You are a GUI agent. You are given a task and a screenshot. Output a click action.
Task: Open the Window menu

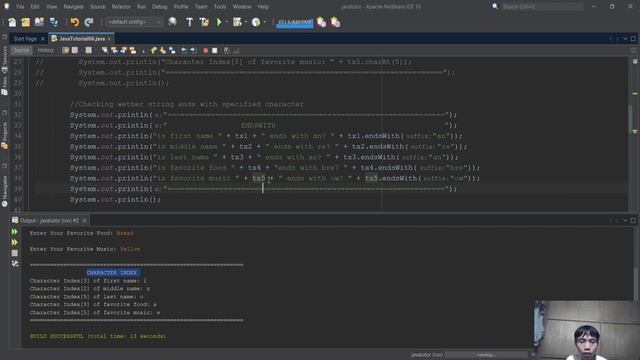pyautogui.click(x=242, y=7)
